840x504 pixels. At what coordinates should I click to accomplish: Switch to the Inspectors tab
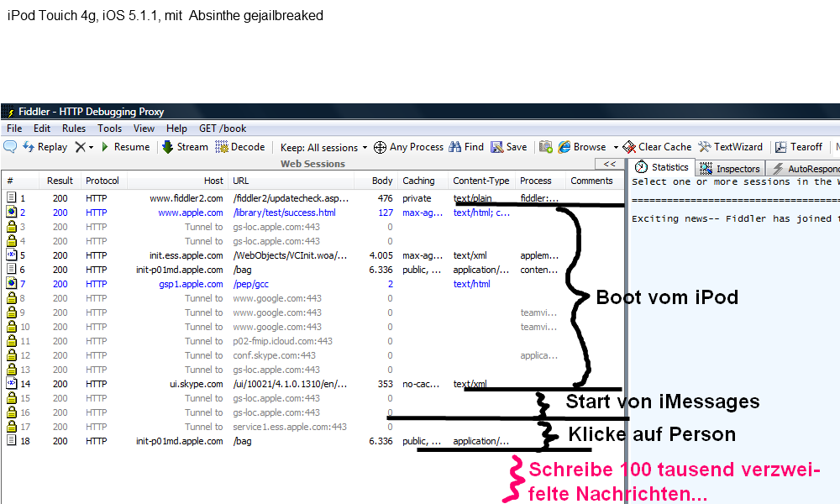731,169
